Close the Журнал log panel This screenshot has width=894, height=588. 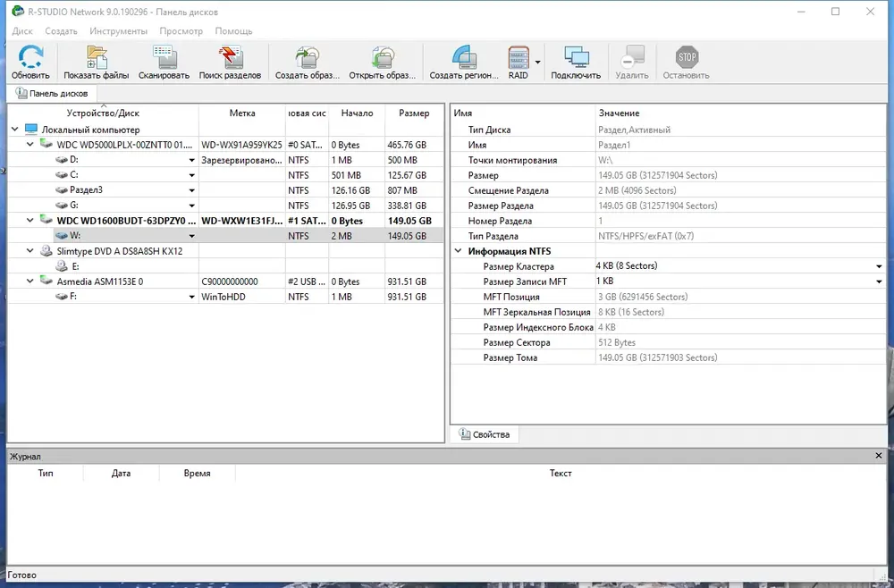click(x=879, y=456)
